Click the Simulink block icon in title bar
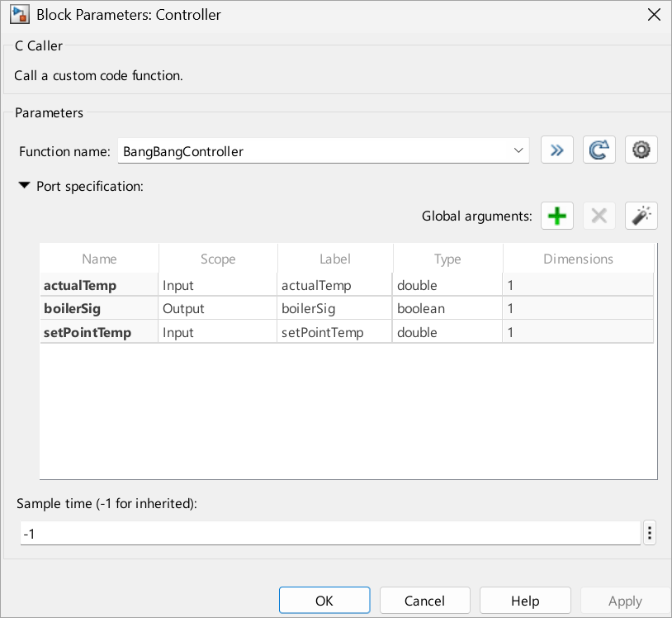 [x=19, y=14]
